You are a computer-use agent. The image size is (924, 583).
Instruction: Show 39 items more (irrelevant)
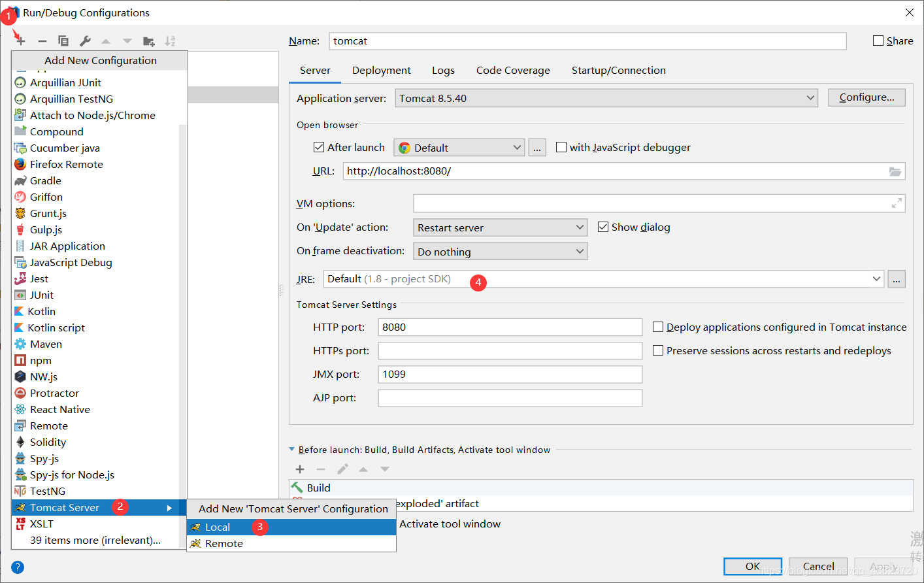point(95,541)
